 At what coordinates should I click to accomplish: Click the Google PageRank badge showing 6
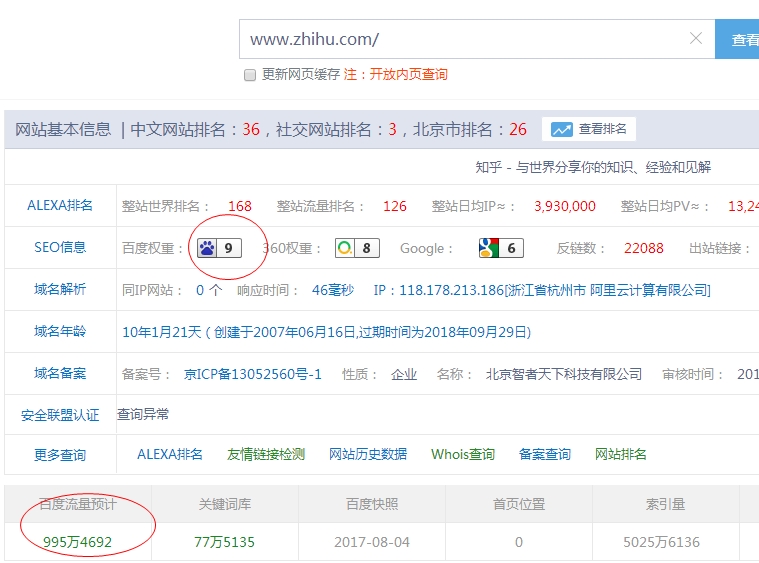(501, 248)
